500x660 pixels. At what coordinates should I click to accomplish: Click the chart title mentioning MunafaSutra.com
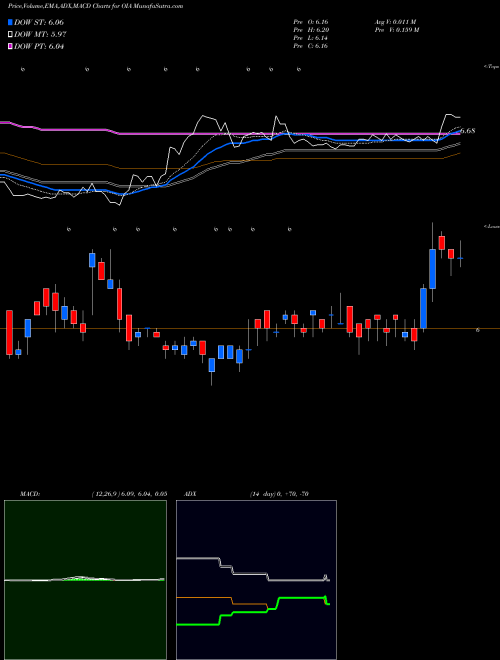95,7
